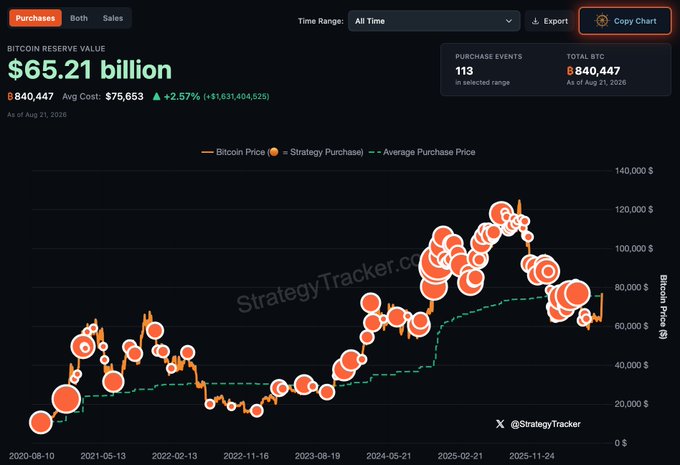
Task: Click the green dashed legend line swatch
Action: pos(375,152)
